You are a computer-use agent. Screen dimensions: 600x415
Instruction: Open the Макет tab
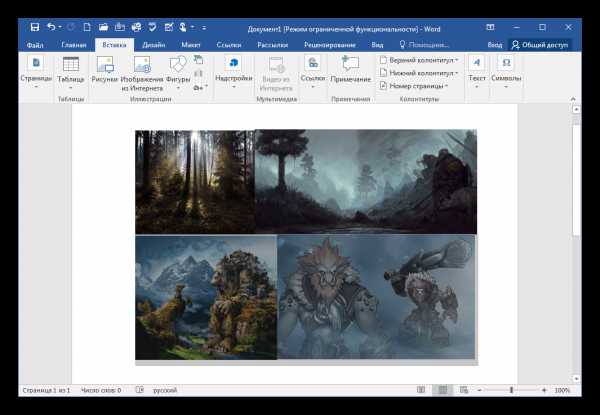pos(191,45)
